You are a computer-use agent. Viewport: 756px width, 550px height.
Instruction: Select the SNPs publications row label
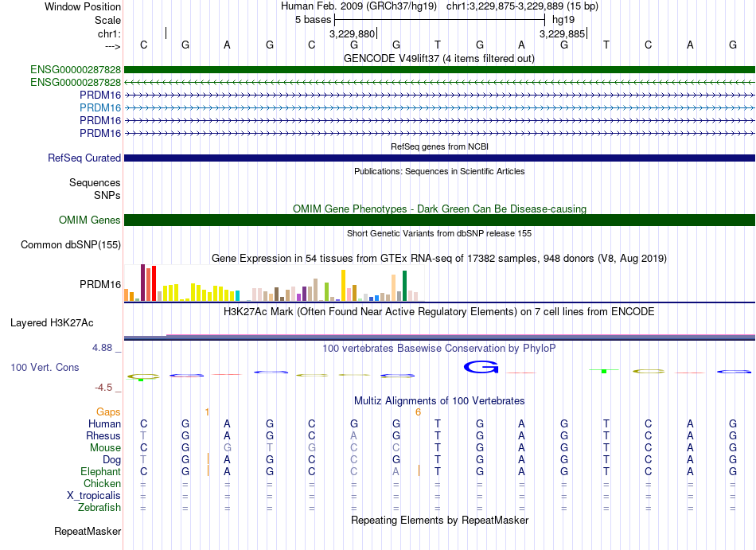[x=107, y=195]
